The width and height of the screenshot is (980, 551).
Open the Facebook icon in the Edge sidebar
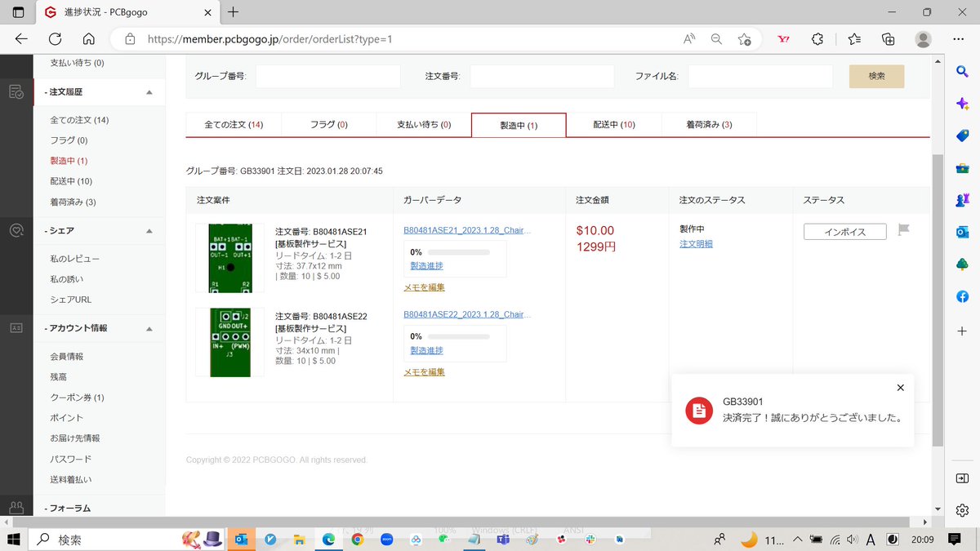tap(962, 296)
